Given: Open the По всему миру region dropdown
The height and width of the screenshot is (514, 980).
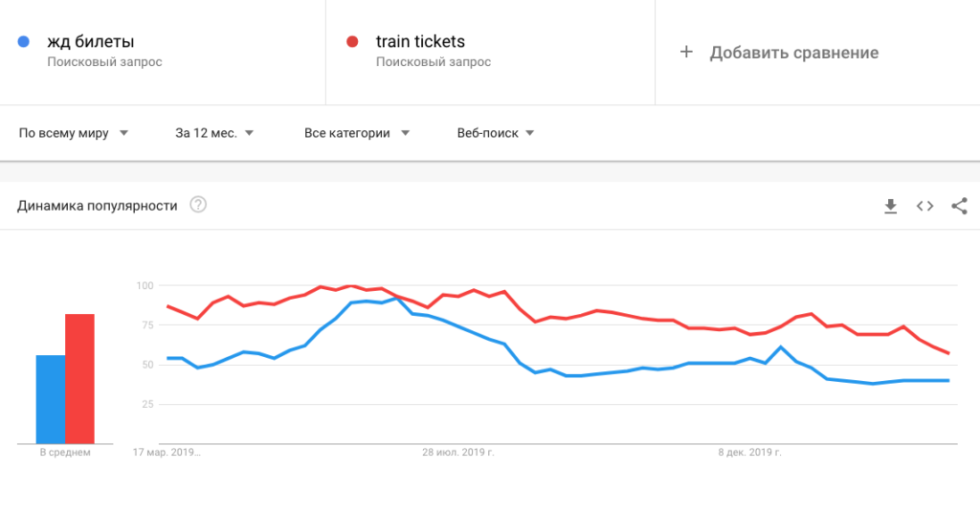Looking at the screenshot, I should click(74, 133).
